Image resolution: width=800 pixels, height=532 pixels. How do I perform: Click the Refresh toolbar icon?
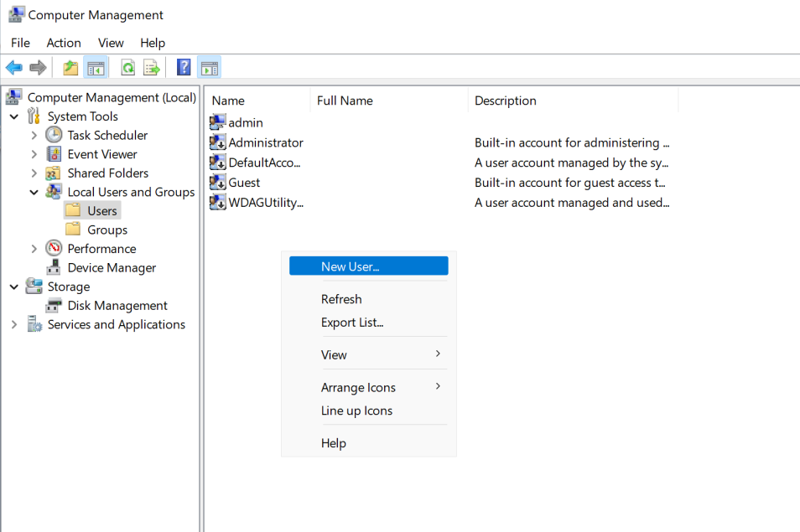(x=128, y=67)
